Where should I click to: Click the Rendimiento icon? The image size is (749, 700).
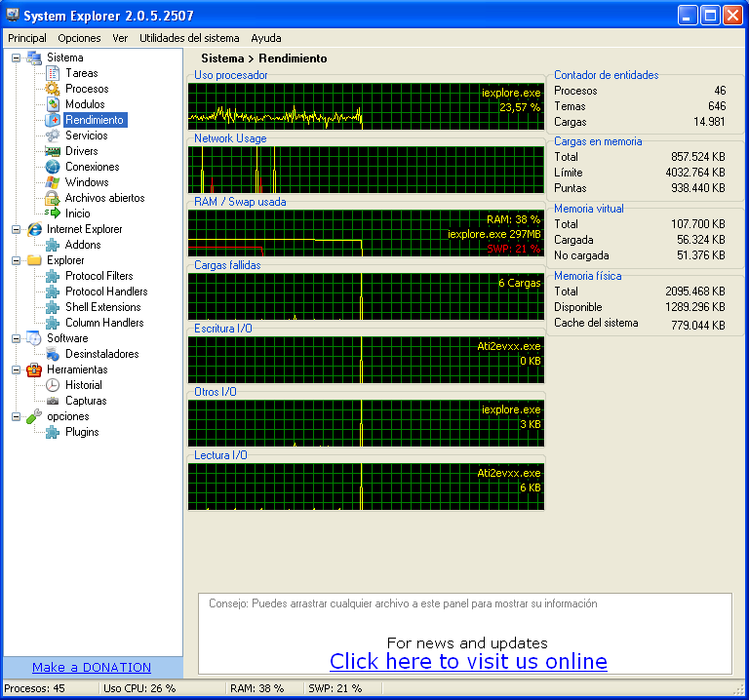point(53,120)
